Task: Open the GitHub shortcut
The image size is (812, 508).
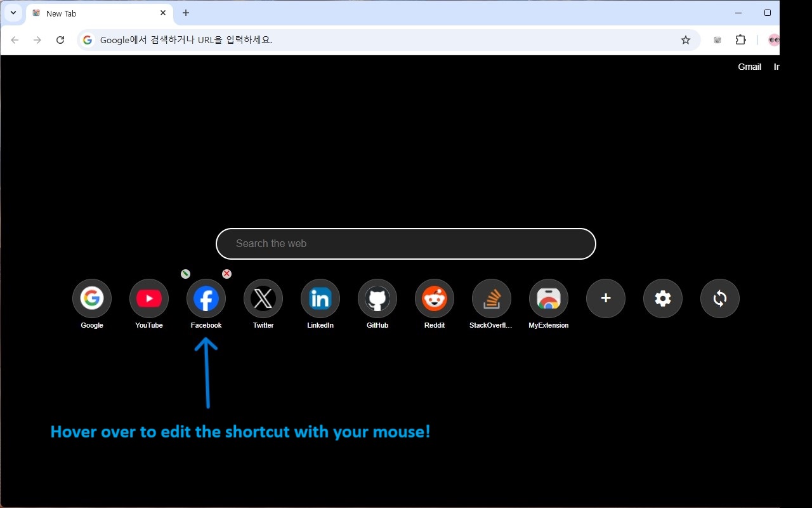Action: tap(377, 298)
